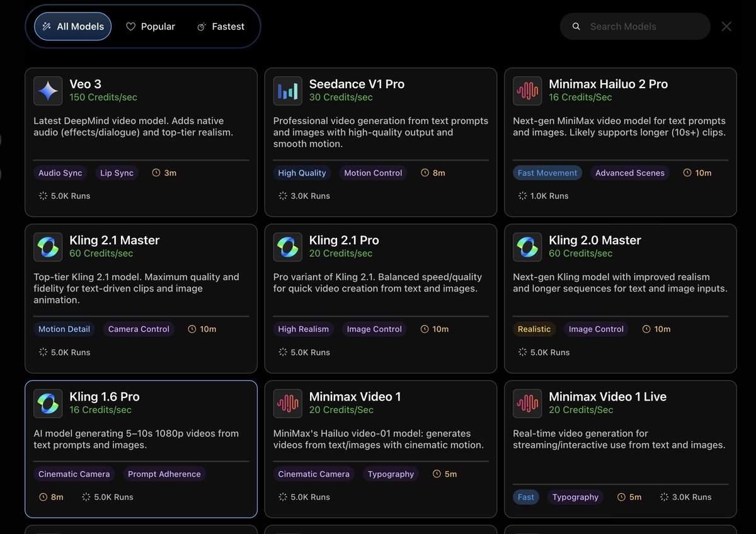Click the Motion Control tag on Seedance

click(373, 173)
